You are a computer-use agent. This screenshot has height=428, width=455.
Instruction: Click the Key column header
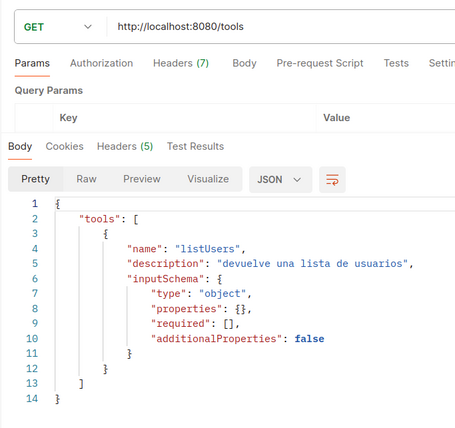68,118
